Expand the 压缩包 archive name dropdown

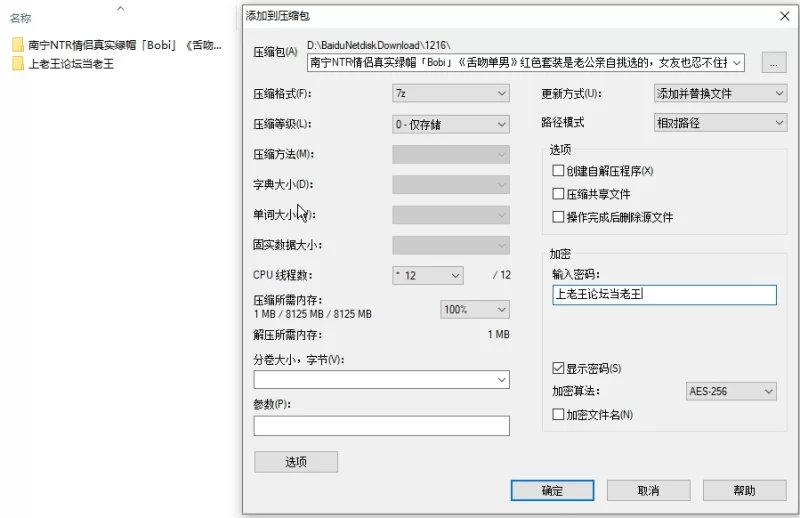[736, 63]
